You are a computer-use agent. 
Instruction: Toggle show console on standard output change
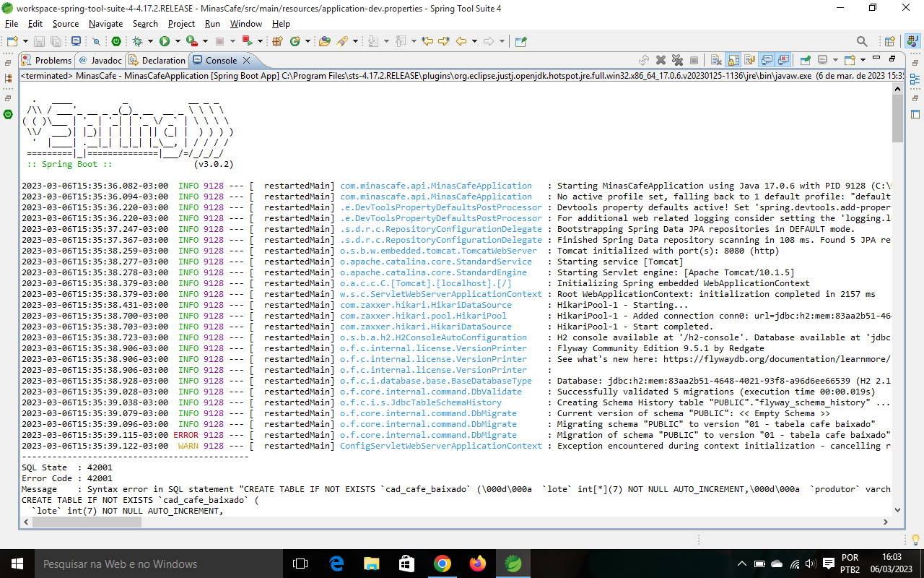767,61
